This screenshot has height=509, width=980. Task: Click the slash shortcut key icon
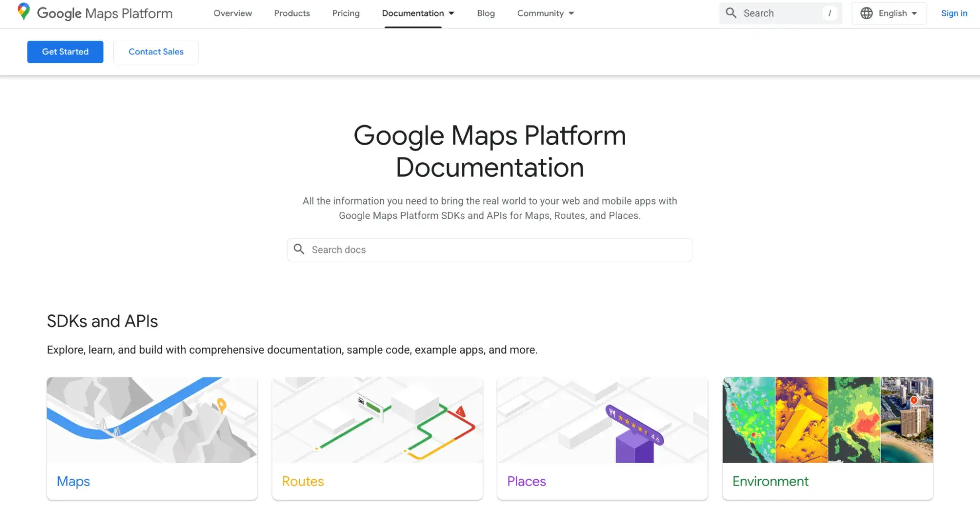click(x=829, y=13)
